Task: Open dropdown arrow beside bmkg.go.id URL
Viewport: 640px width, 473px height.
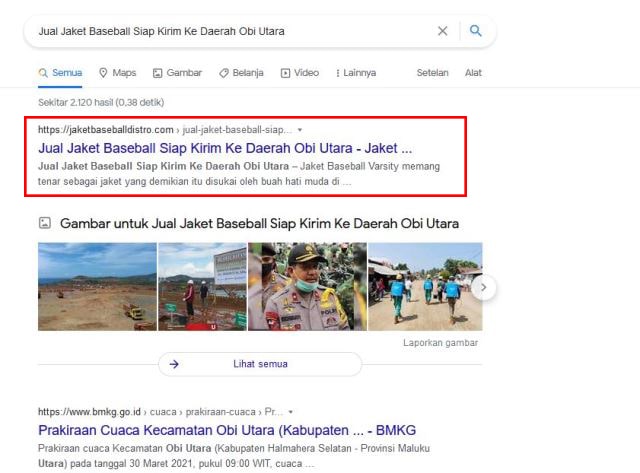Action: pyautogui.click(x=290, y=412)
